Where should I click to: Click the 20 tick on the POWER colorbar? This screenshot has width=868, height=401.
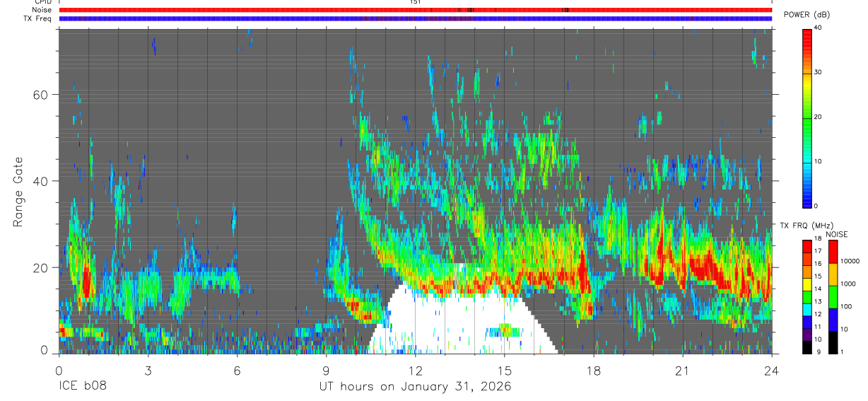[x=819, y=117]
